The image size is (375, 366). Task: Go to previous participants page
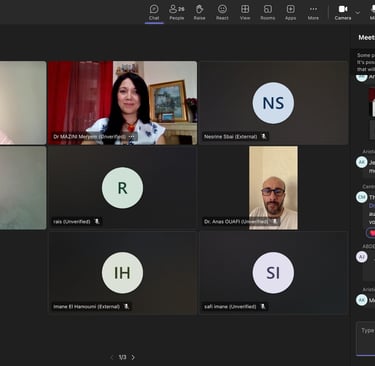112,357
